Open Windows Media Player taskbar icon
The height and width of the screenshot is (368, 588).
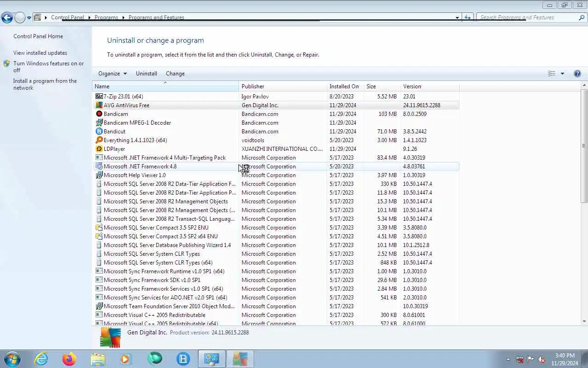tap(126, 359)
